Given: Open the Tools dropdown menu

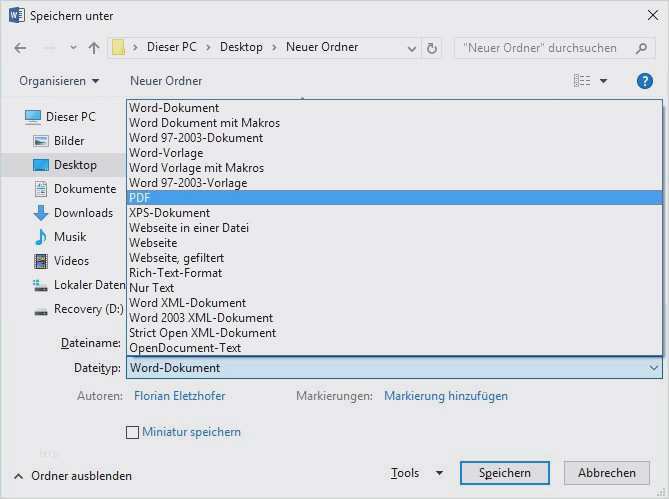Looking at the screenshot, I should coord(417,473).
